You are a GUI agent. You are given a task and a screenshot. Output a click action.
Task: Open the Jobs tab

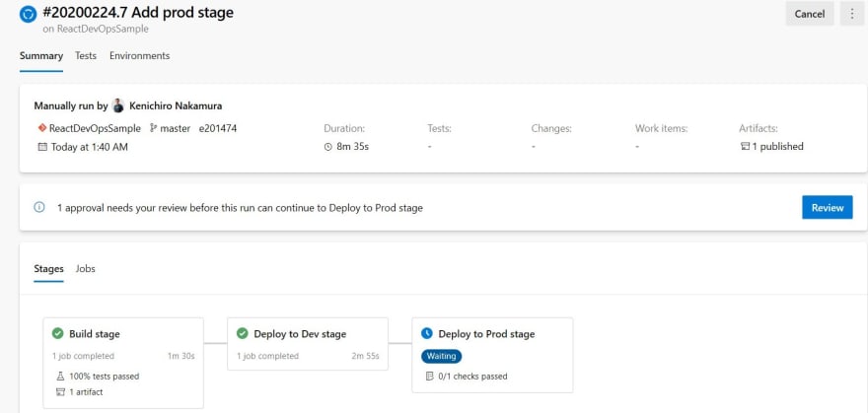[85, 269]
